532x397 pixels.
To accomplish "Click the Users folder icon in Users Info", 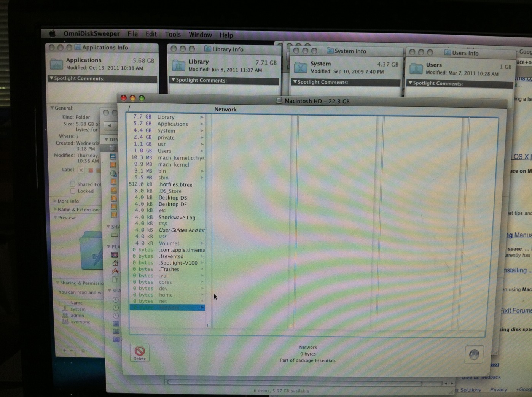I will pyautogui.click(x=416, y=68).
